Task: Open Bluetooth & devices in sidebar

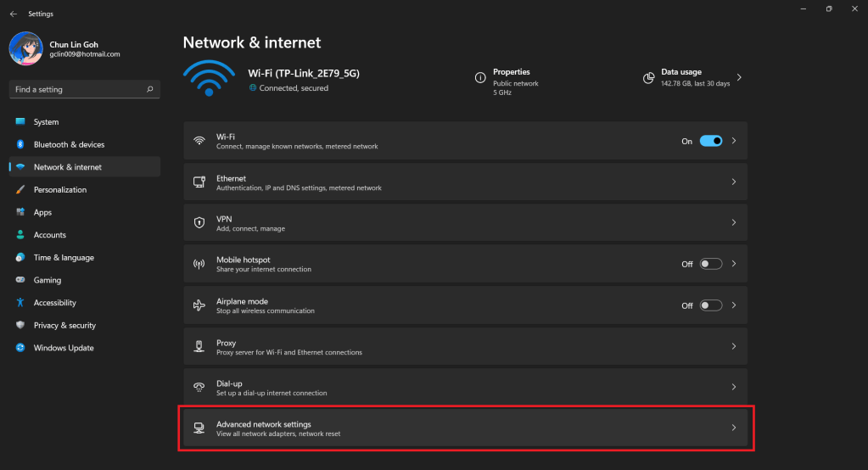Action: pos(69,144)
